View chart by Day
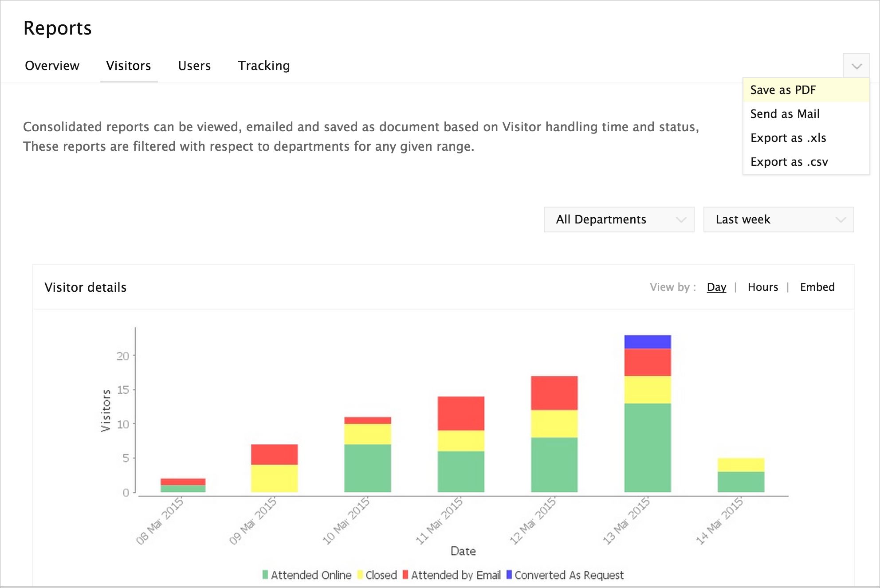Screen dimensions: 880x588 pos(716,287)
